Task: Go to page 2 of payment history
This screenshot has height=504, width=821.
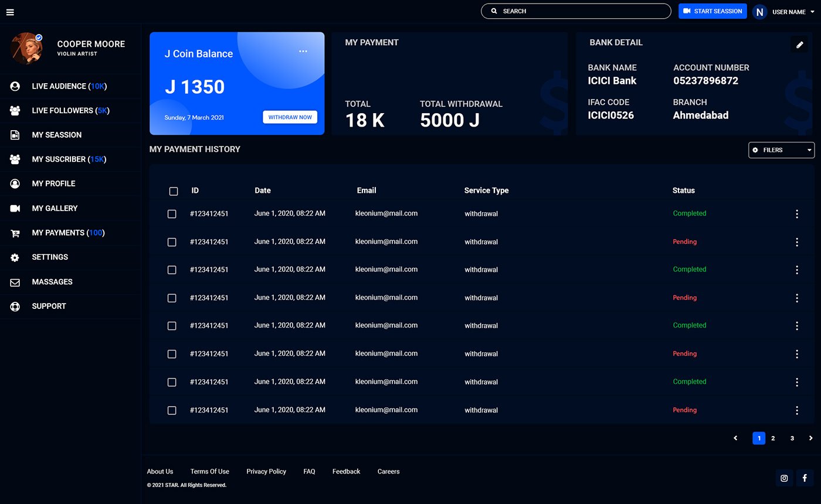Action: click(x=773, y=438)
